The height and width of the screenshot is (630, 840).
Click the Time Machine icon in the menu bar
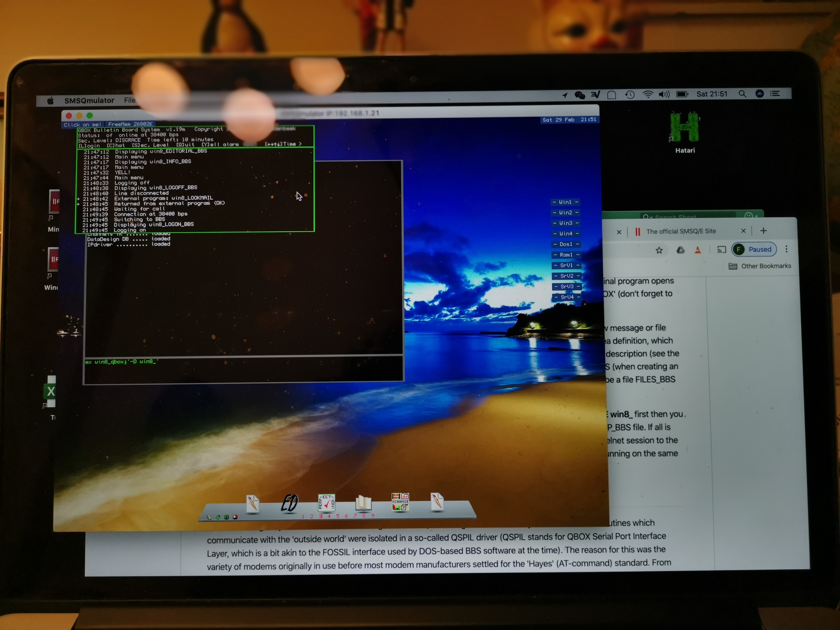630,94
